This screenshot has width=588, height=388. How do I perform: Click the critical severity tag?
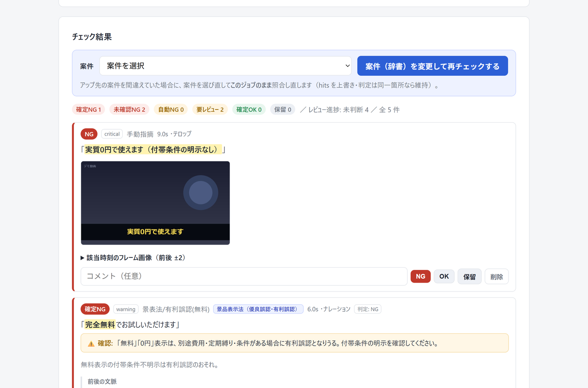(112, 134)
